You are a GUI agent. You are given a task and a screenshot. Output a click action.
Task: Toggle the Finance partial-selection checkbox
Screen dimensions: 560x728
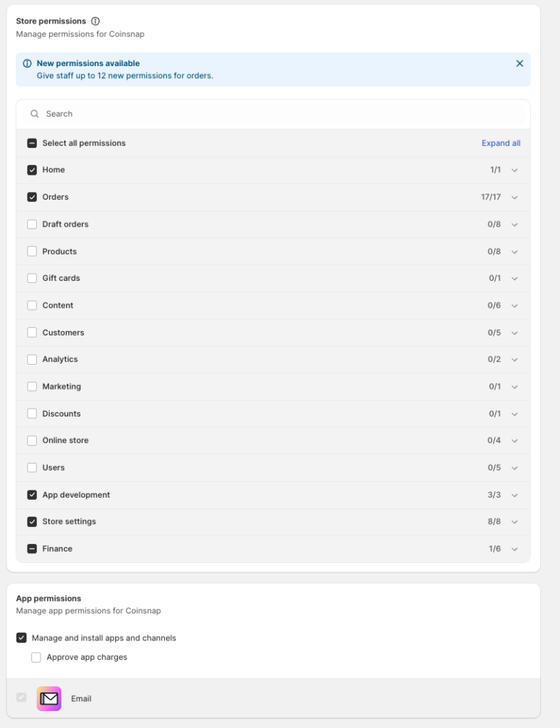(x=32, y=549)
